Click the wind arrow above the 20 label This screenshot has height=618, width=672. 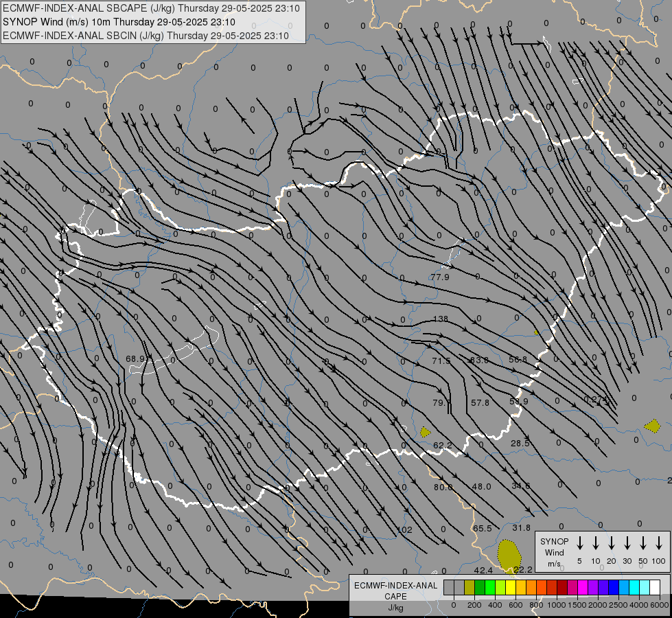612,543
